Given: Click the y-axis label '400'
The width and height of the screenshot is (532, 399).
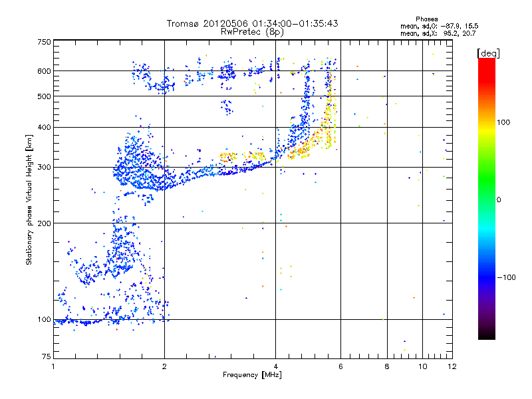Looking at the screenshot, I should click(44, 127).
